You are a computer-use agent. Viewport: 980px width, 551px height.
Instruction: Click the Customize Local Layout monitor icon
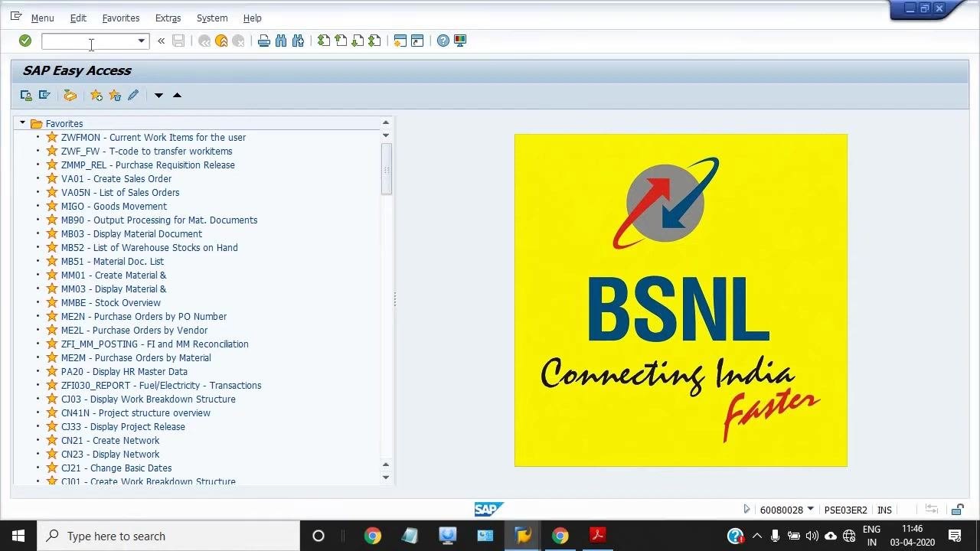[x=460, y=41]
